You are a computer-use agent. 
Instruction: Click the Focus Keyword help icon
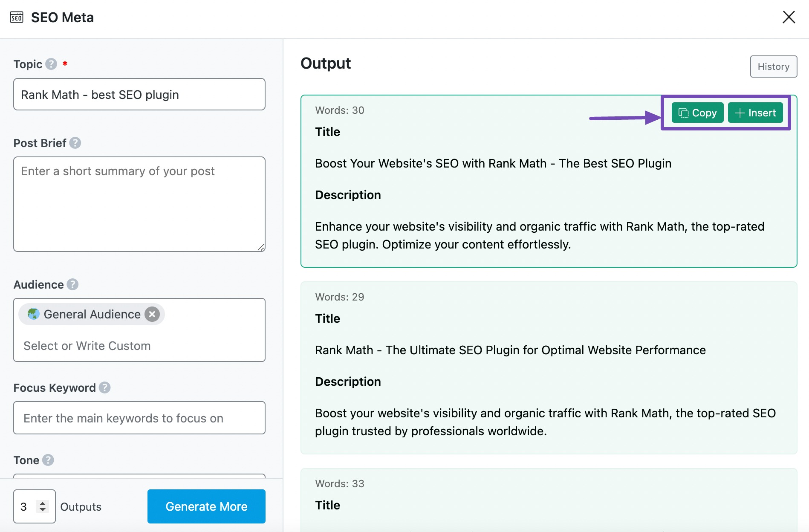click(105, 387)
